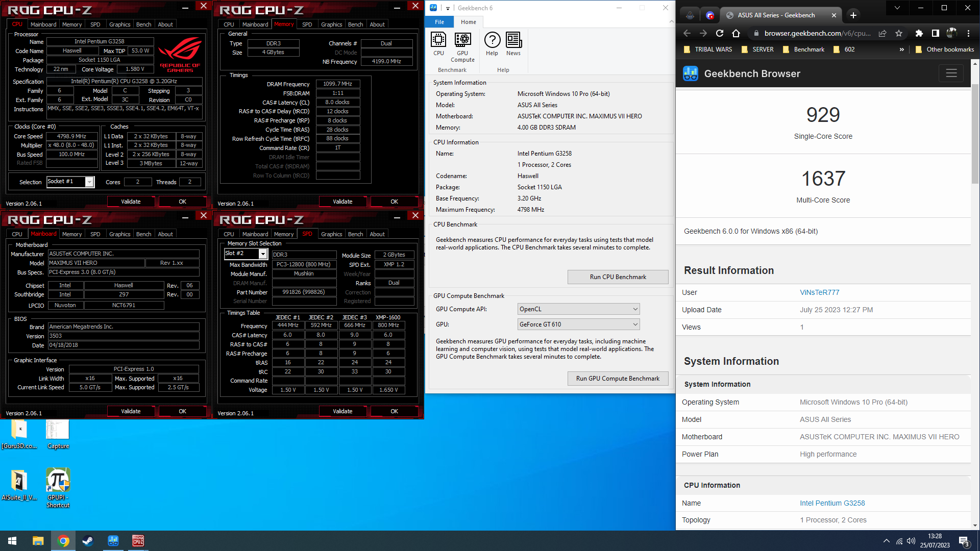Open network icon in system tray
The image size is (980, 551).
pos(899,541)
